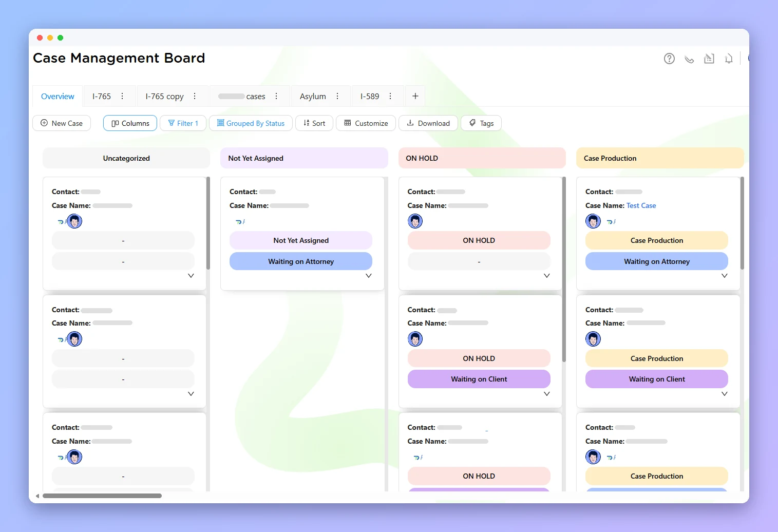The width and height of the screenshot is (778, 532).
Task: Open the I-589 tab
Action: coord(370,96)
